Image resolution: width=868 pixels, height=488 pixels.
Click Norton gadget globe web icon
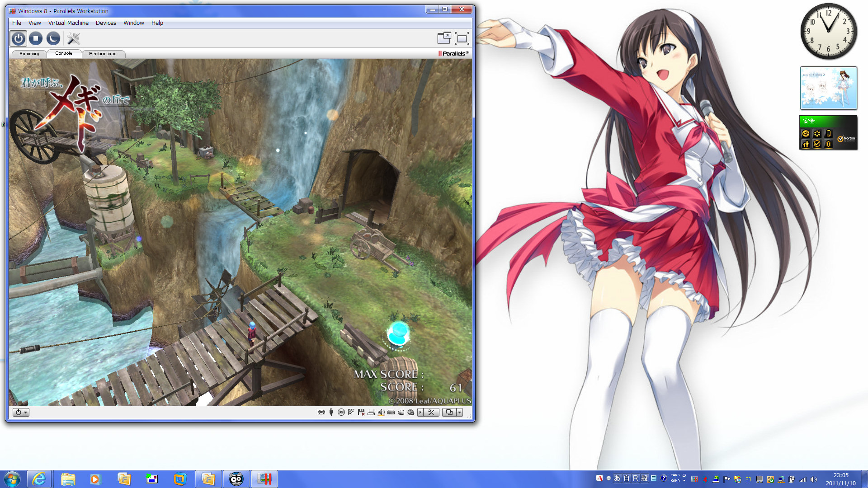pos(806,133)
